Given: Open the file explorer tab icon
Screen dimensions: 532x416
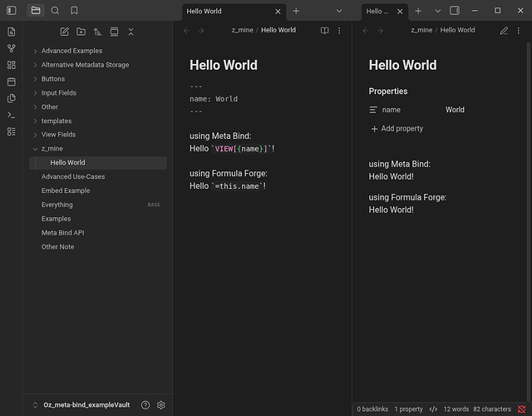Looking at the screenshot, I should pyautogui.click(x=36, y=11).
